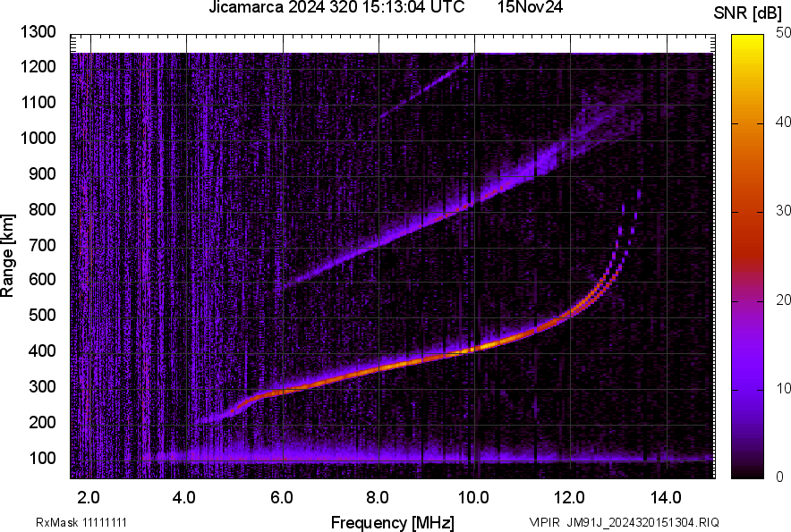Viewport: 791px width, 532px height.
Task: Click the bright F-layer trace near 400 km
Action: pos(465,350)
